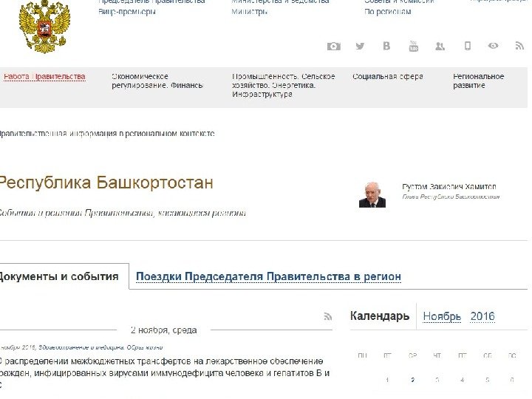Click the 'Республика Башкортостан' heading
This screenshot has width=532, height=399.
click(106, 183)
